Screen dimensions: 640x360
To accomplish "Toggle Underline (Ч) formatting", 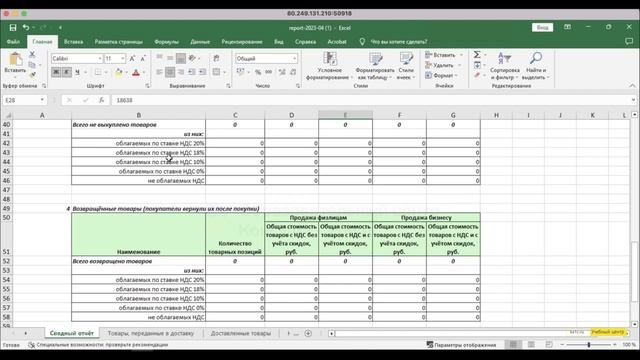I will click(77, 72).
